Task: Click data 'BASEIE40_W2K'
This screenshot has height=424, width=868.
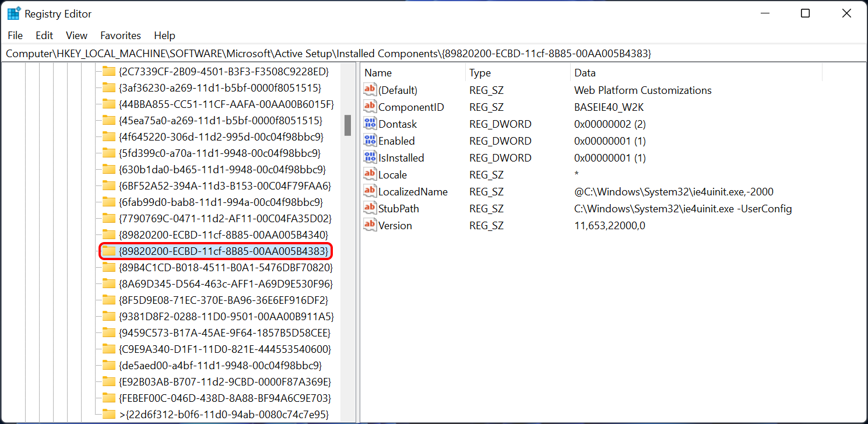Action: pos(609,107)
